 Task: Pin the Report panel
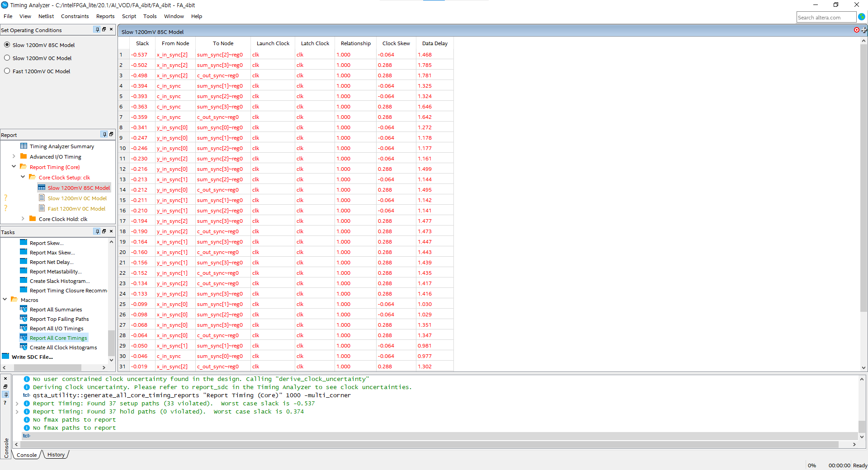104,134
